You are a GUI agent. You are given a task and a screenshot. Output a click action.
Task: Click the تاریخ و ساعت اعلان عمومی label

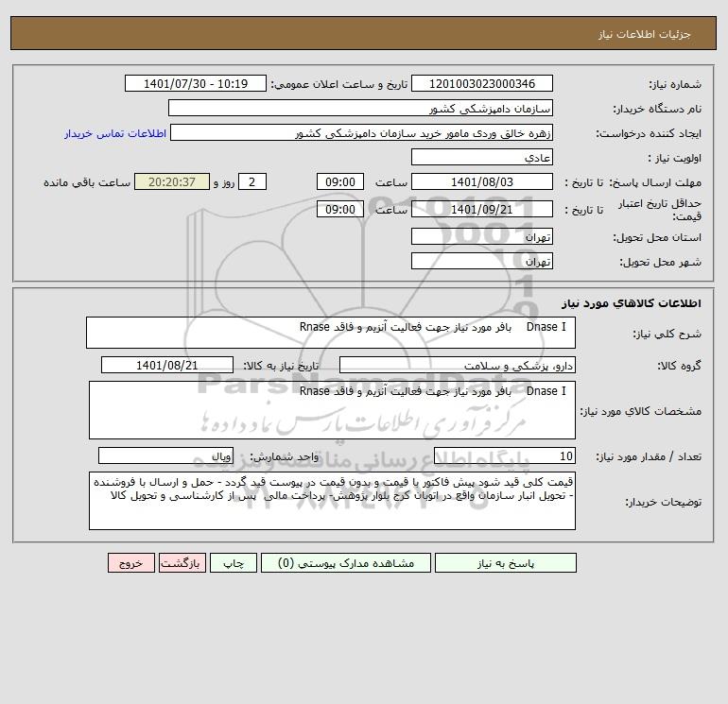(338, 84)
